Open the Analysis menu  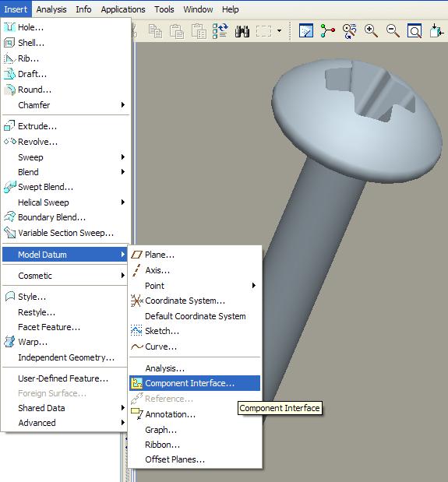pyautogui.click(x=51, y=9)
